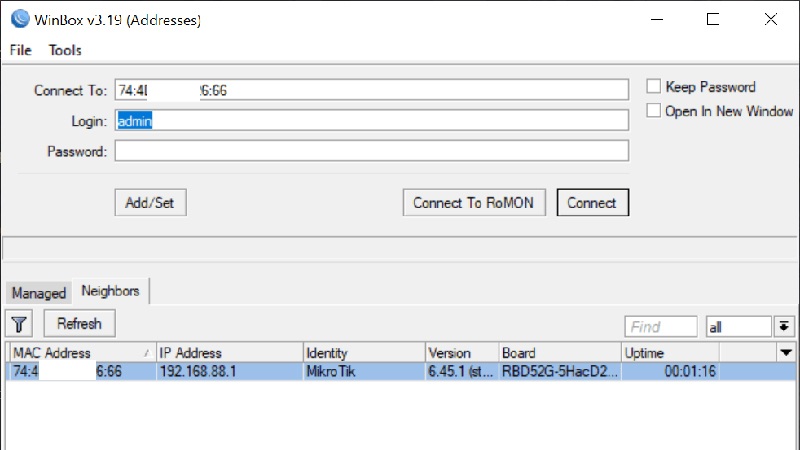
Task: Select the MikroTik identity cell
Action: (x=364, y=371)
